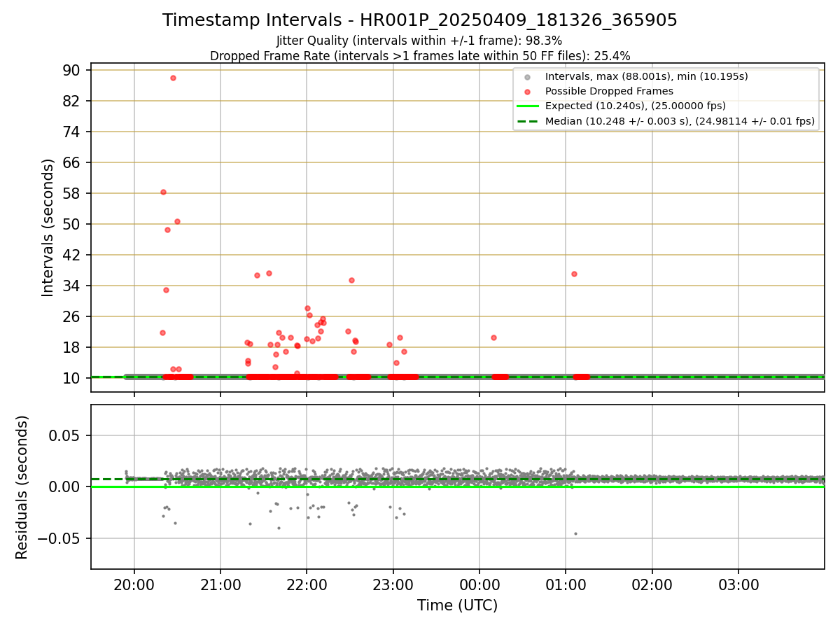This screenshot has height=630, width=840.
Task: Click the '26' y-axis tick label
Action: tap(73, 316)
